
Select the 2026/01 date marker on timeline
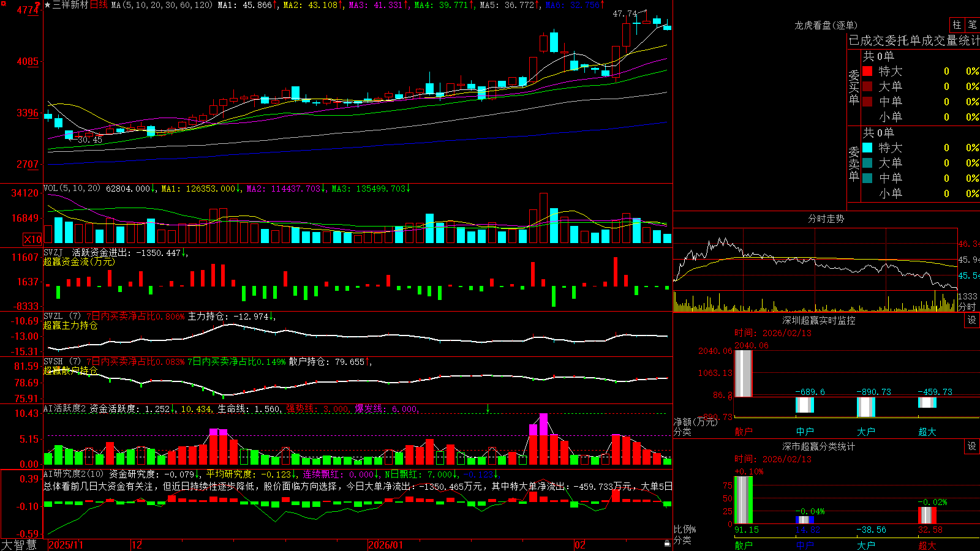coord(386,545)
